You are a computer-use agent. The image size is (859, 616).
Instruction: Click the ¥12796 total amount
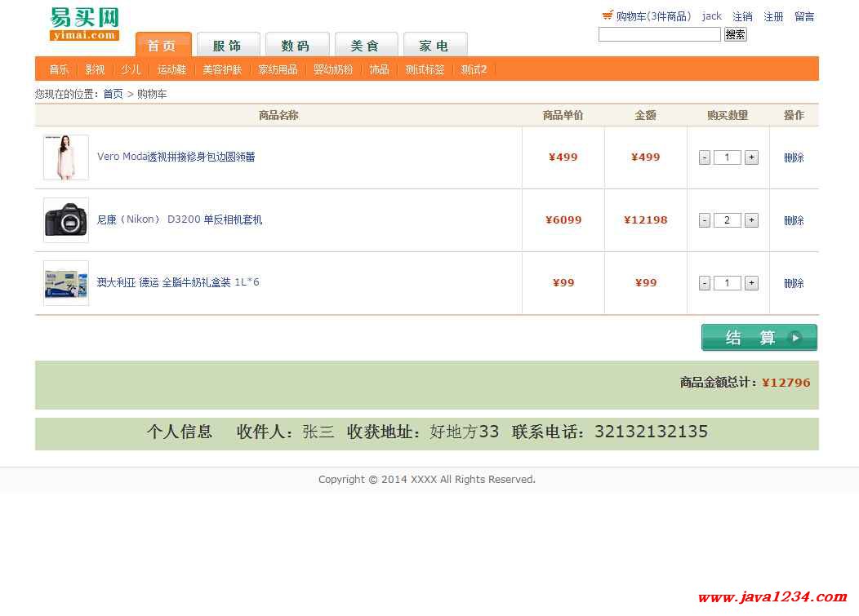[786, 383]
